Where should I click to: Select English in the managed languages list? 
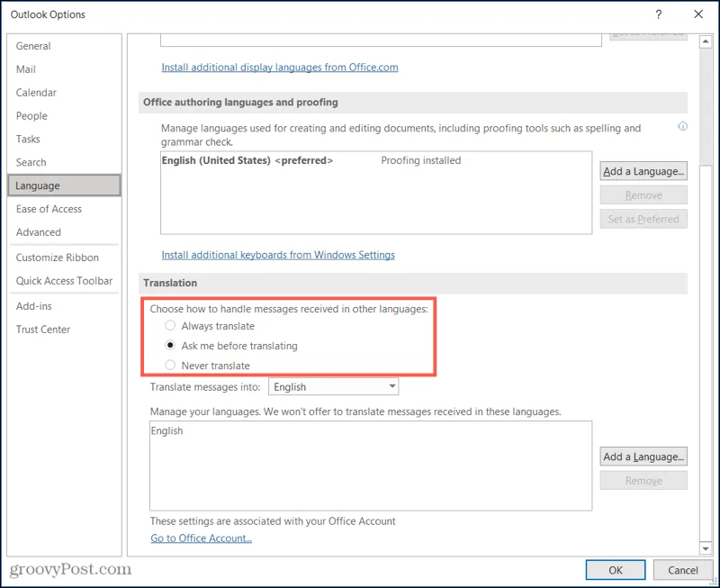pos(166,430)
